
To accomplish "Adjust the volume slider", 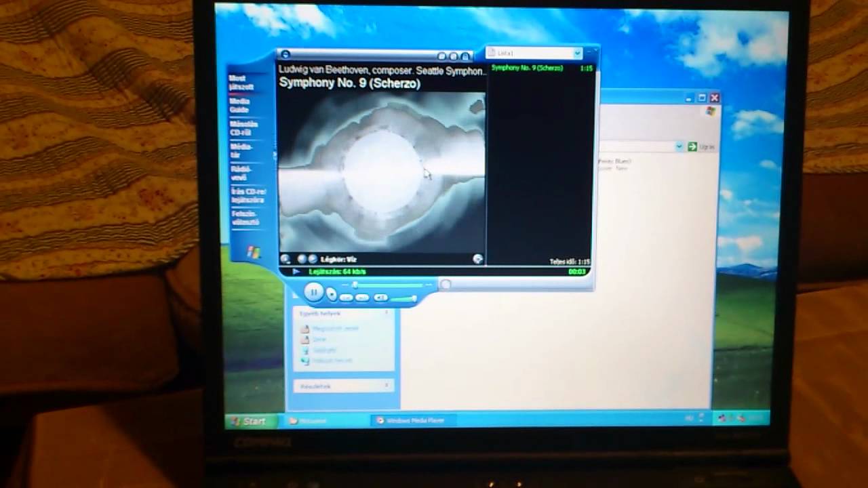I will pyautogui.click(x=403, y=298).
